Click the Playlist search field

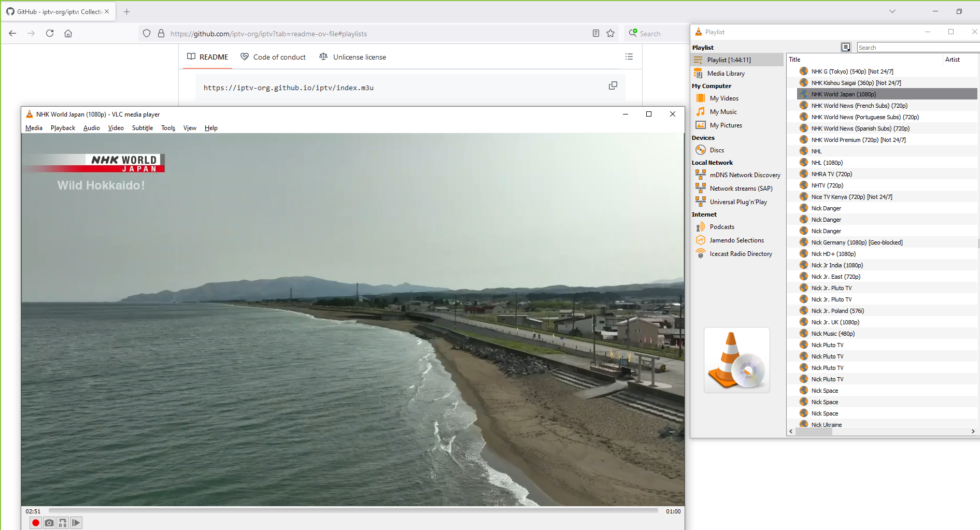click(918, 48)
